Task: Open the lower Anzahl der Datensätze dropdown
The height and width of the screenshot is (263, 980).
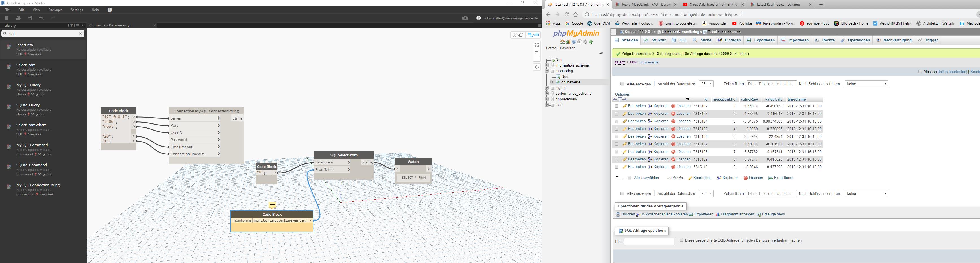Action: pyautogui.click(x=706, y=194)
